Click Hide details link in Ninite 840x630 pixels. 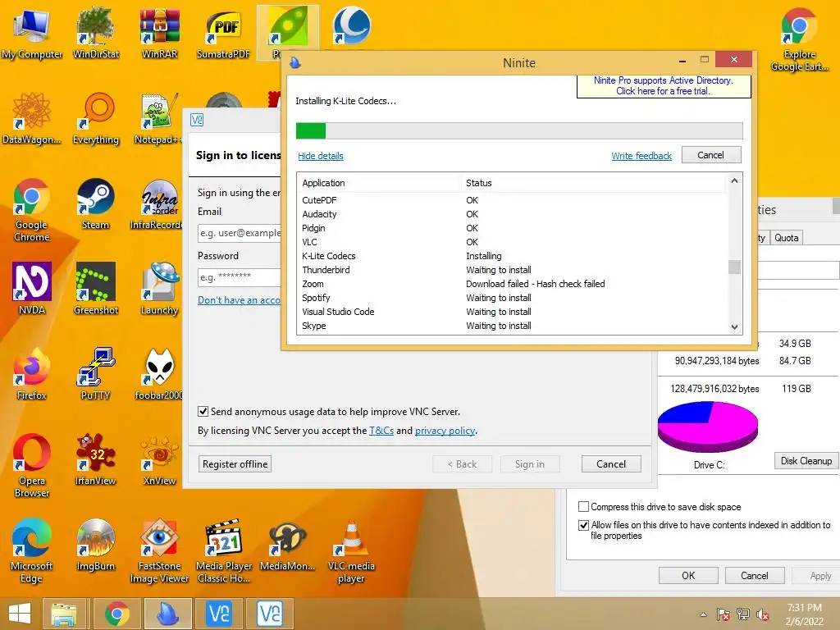coord(321,156)
